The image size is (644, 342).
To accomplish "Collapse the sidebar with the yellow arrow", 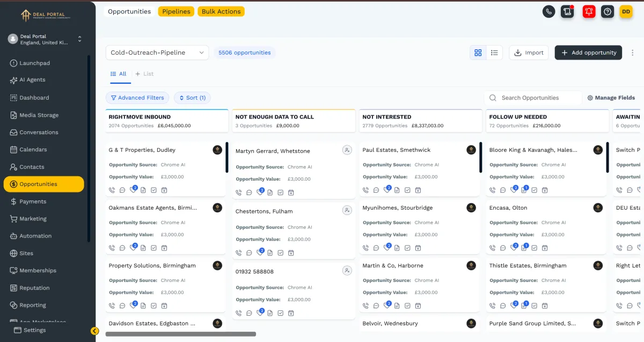I will pos(95,331).
